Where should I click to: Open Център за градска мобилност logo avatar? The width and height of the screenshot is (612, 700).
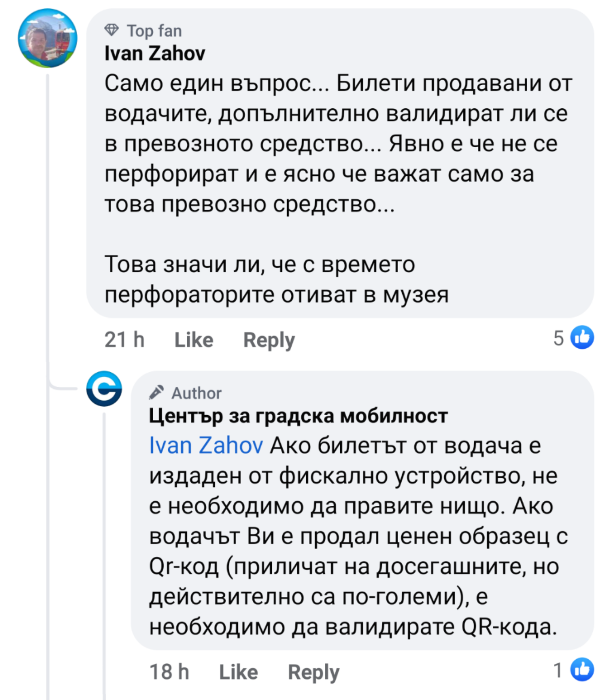pos(104,389)
